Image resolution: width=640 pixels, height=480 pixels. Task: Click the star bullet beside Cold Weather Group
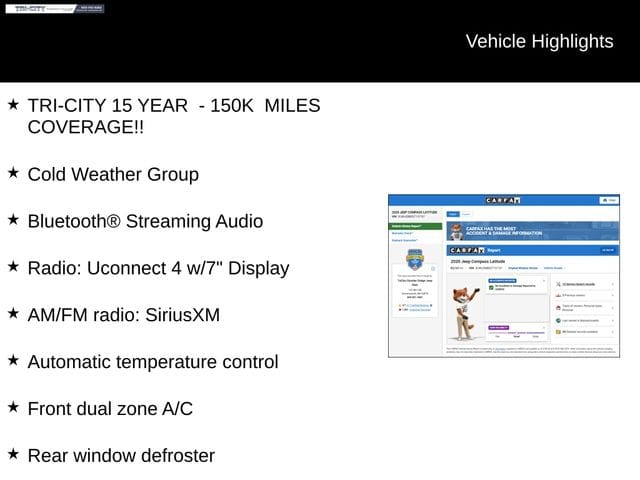pos(13,173)
